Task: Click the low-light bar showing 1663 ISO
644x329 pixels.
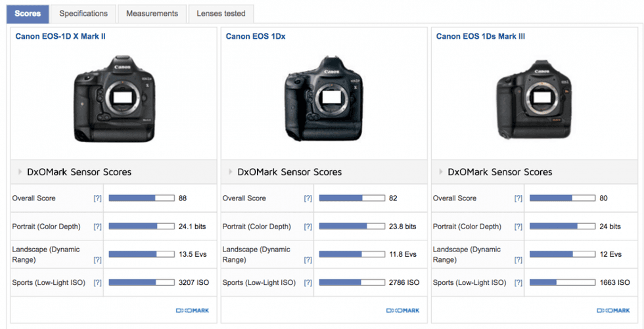Action: 563,282
